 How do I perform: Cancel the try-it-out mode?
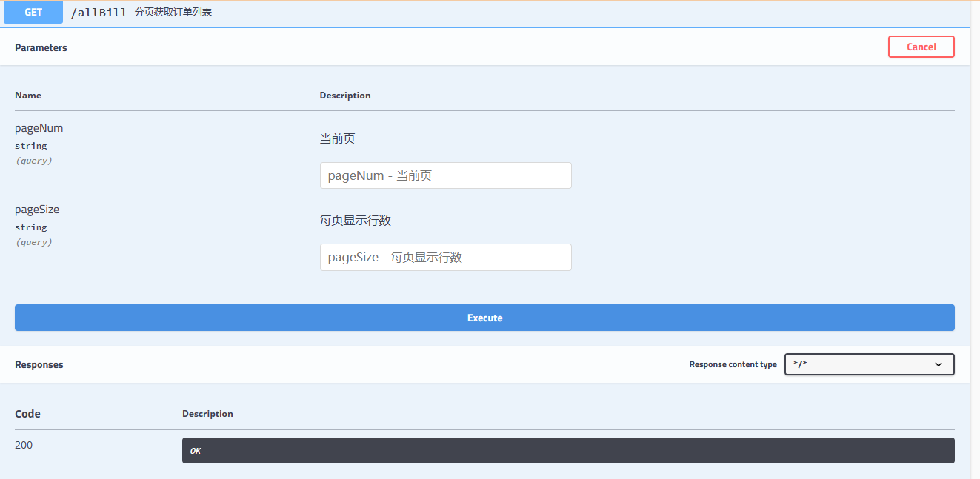tap(921, 47)
